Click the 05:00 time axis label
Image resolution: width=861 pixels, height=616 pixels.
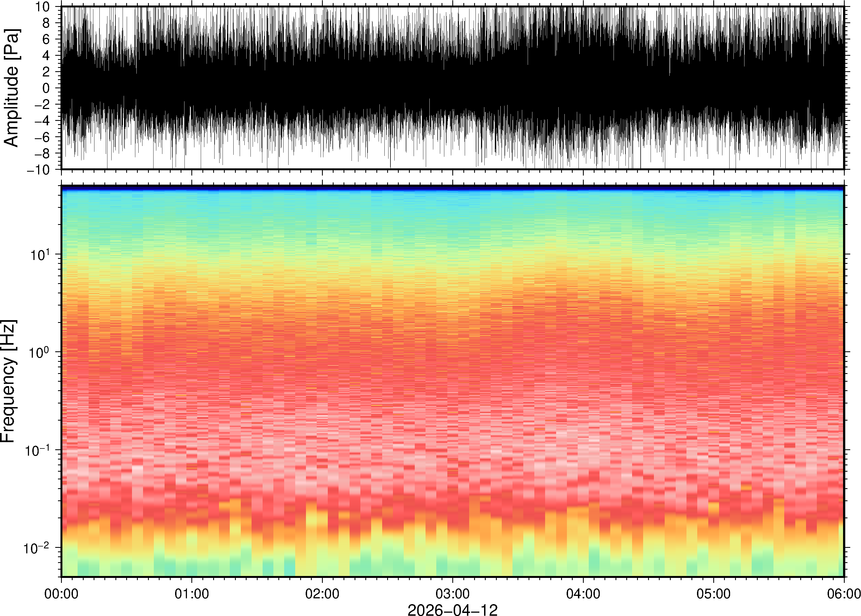[x=713, y=594]
